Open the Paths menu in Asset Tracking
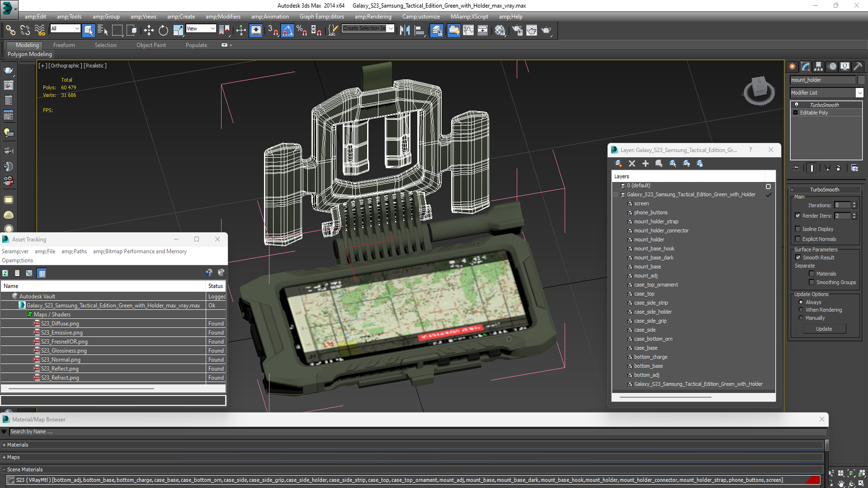This screenshot has height=488, width=868. 74,252
